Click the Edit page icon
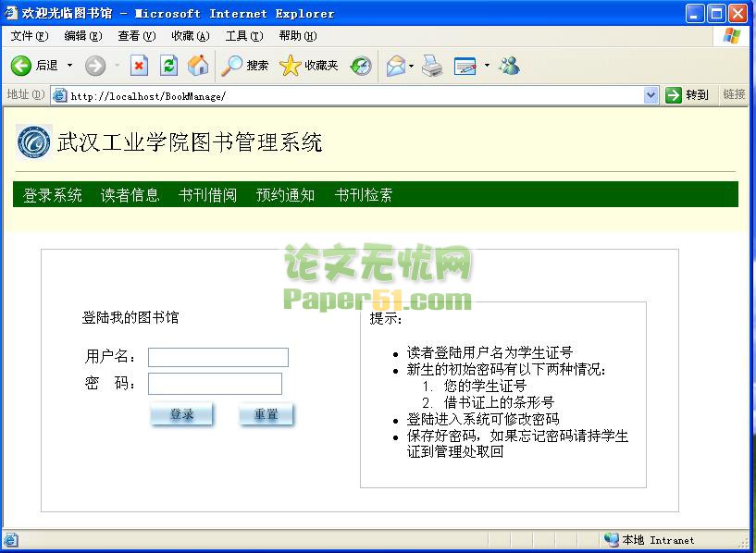The image size is (756, 553). click(465, 66)
